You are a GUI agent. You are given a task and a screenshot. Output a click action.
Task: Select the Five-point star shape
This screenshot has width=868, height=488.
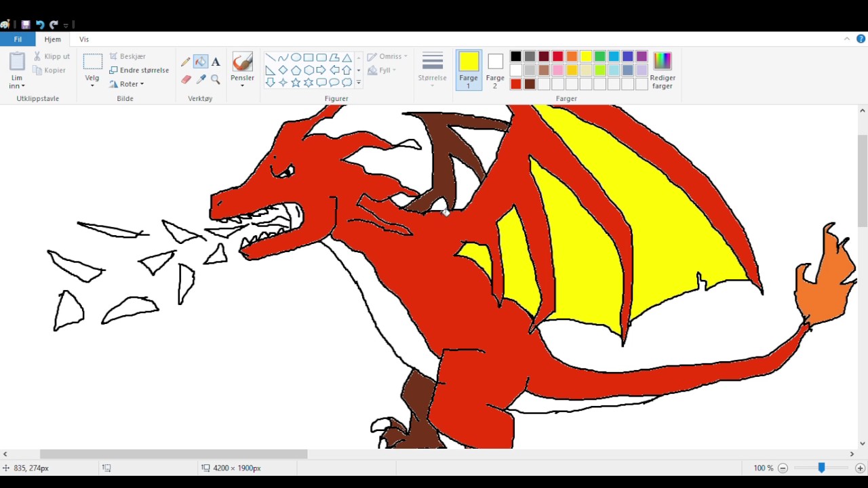point(296,83)
